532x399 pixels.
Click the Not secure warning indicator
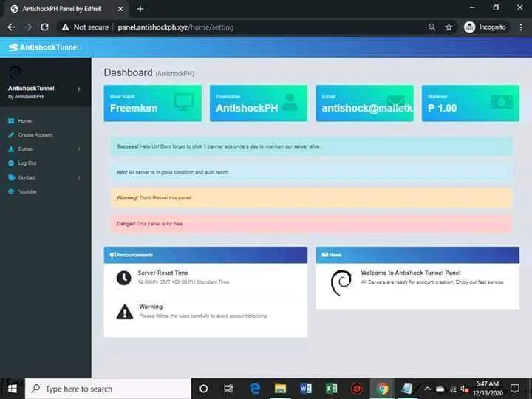85,27
